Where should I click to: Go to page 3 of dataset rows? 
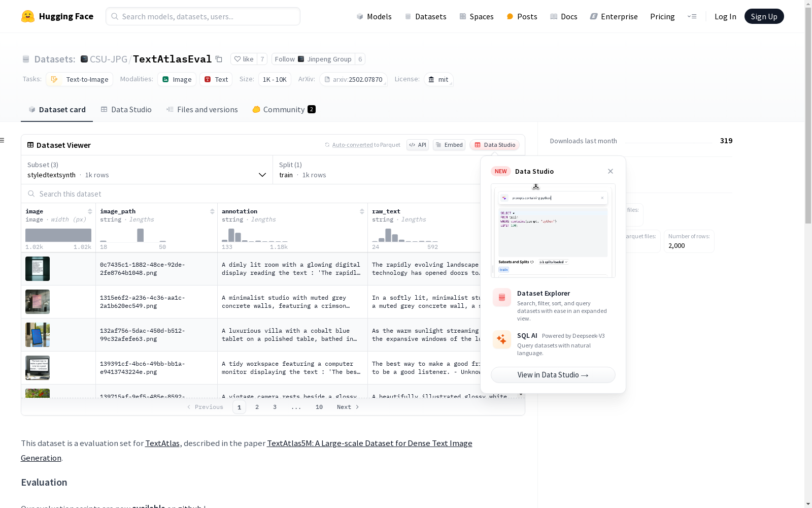point(275,407)
